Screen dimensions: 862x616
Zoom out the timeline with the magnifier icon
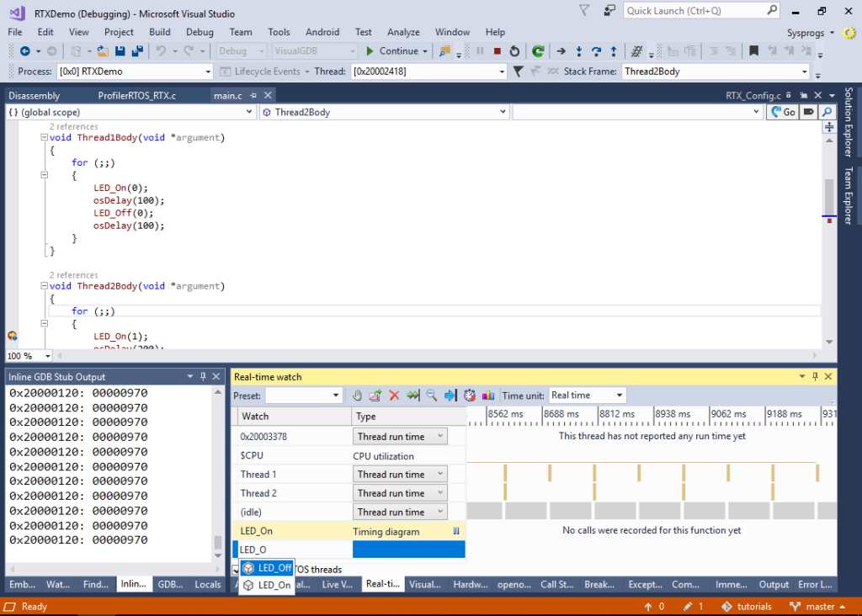(x=432, y=395)
